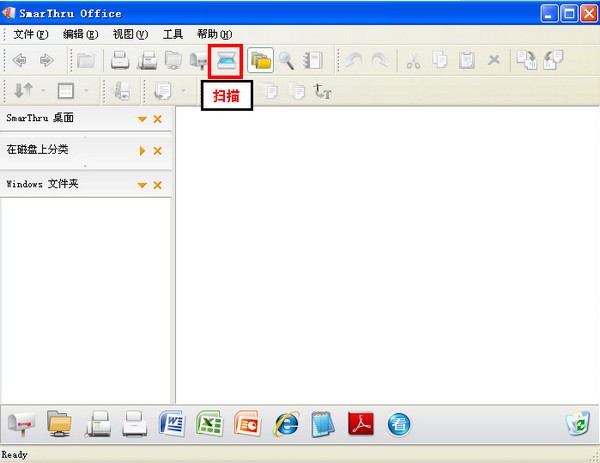Click the Redo toolbar icon

click(380, 60)
